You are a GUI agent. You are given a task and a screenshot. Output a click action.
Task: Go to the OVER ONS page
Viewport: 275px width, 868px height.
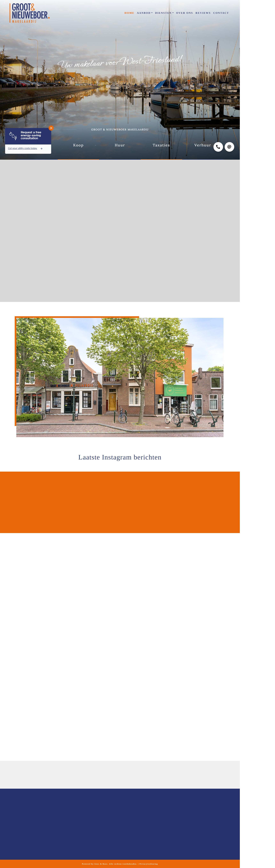184,13
